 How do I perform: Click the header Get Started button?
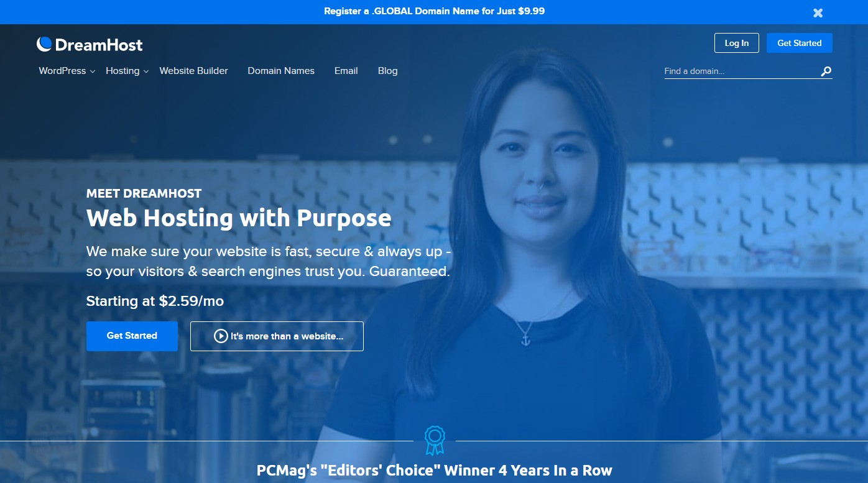(800, 43)
